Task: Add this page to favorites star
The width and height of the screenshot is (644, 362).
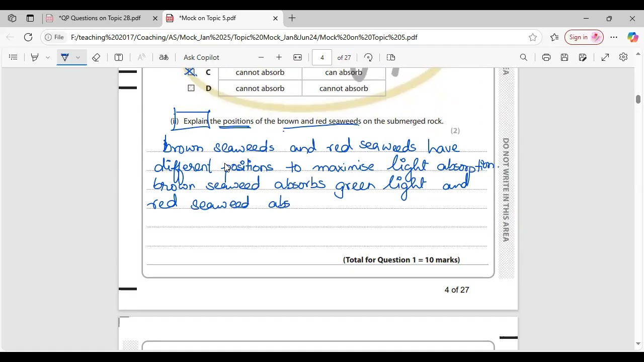Action: coord(533,37)
